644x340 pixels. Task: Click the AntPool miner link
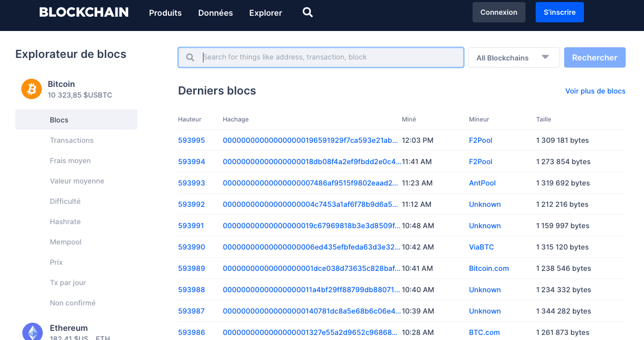coord(482,183)
